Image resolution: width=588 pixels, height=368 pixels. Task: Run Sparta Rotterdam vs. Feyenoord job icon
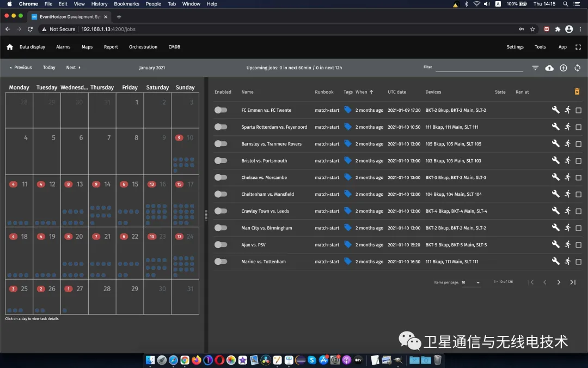(x=568, y=126)
